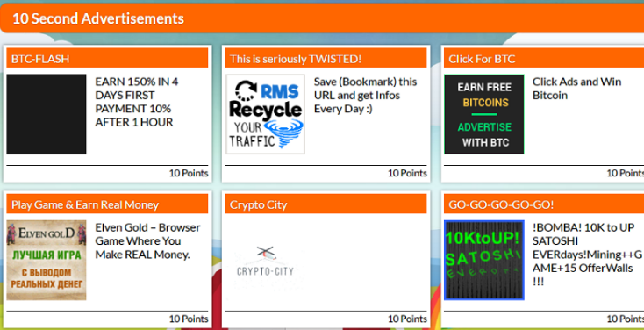Click the BTC-FLASH ad title

coord(40,59)
